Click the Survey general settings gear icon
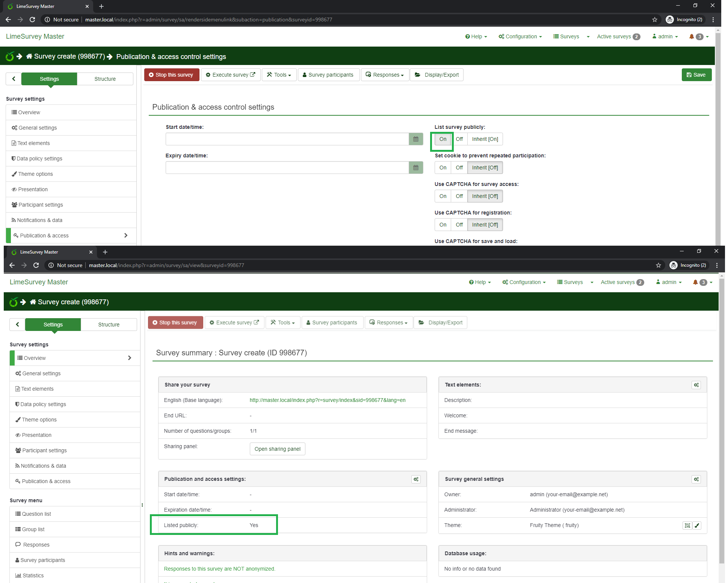Viewport: 728px width, 583px height. 696,479
